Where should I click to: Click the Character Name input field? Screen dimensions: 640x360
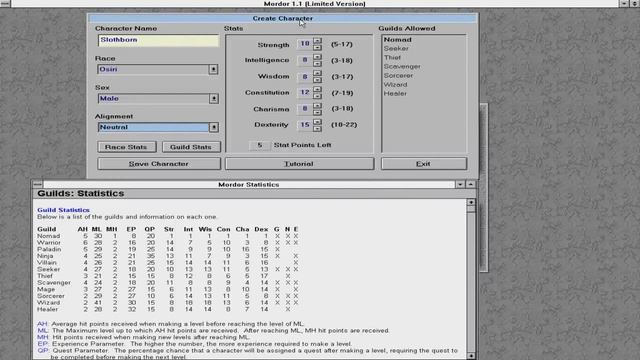[x=158, y=40]
